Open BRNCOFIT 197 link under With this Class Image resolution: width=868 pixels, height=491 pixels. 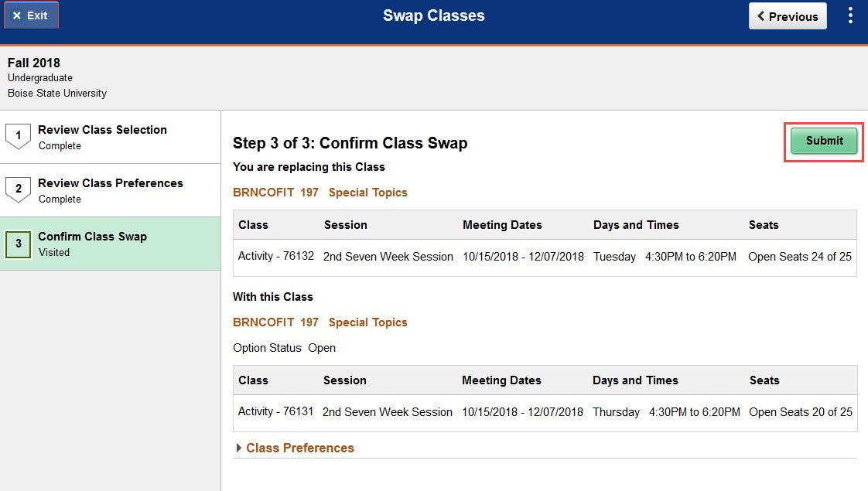[x=275, y=322]
